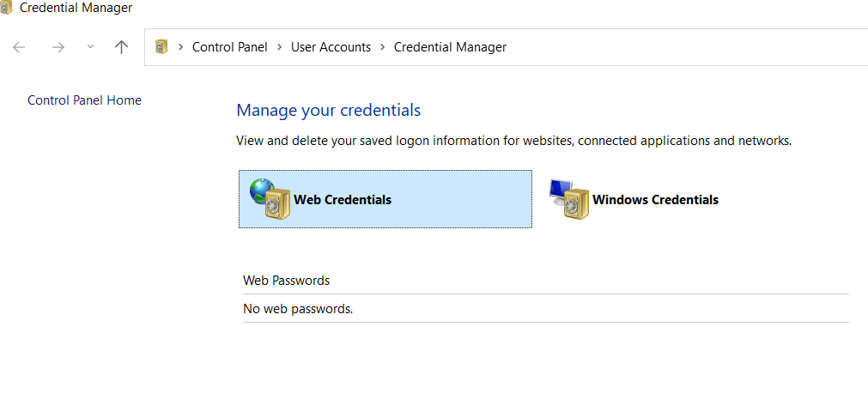Click the Web Passwords section header

[x=286, y=281]
